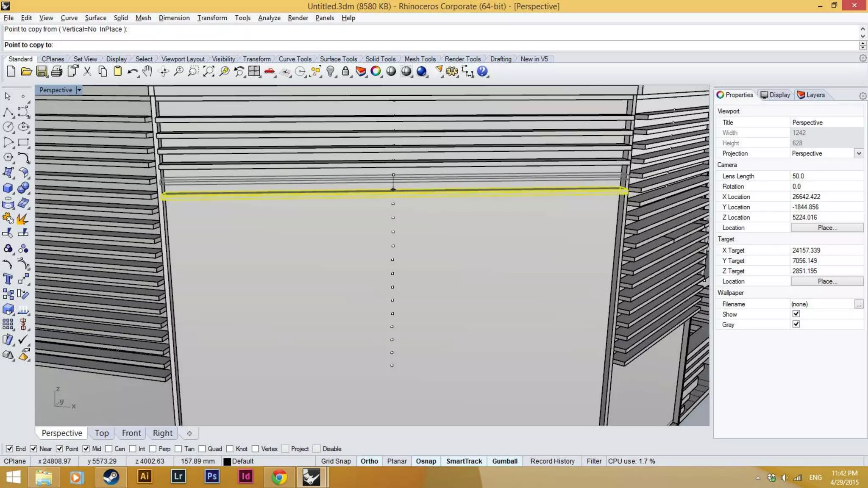Viewport: 868px width, 488px height.
Task: Click the Zoom Extents icon
Action: [x=209, y=72]
